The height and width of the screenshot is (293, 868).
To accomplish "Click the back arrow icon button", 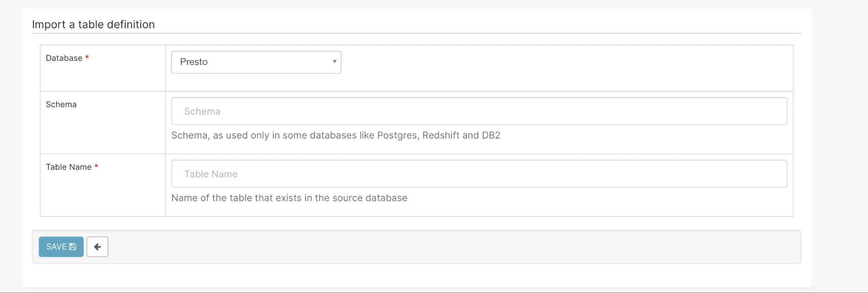I will [x=97, y=247].
